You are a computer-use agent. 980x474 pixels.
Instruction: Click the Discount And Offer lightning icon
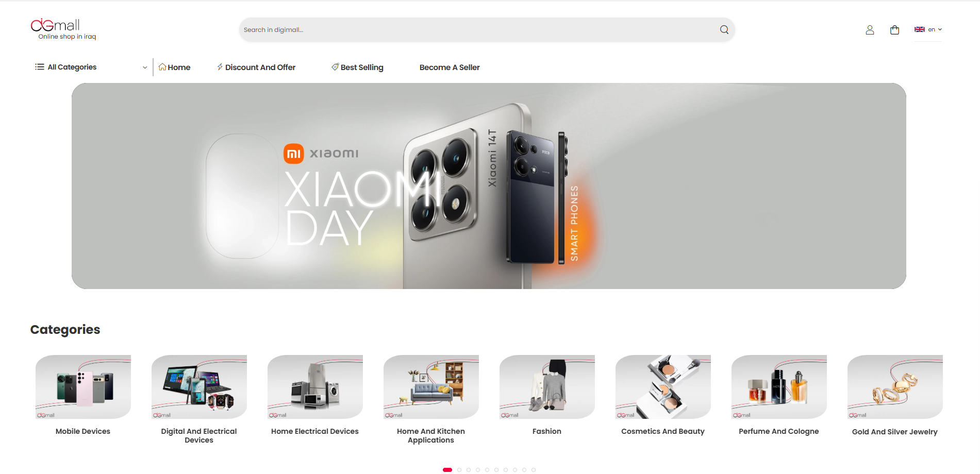(x=220, y=67)
